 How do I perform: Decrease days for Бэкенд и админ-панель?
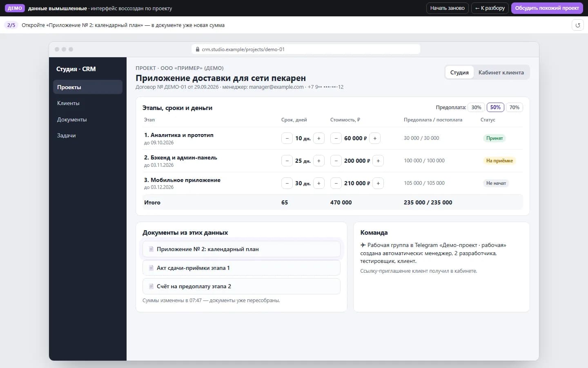(287, 161)
